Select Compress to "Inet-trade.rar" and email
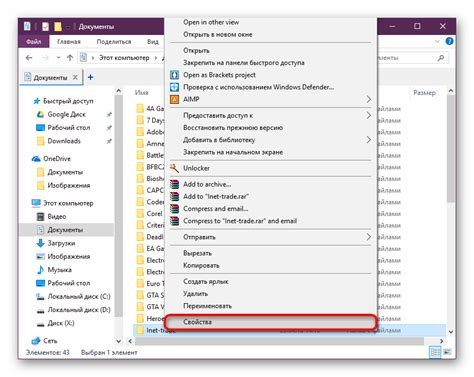Viewport: 474px width, 377px height. (240, 221)
